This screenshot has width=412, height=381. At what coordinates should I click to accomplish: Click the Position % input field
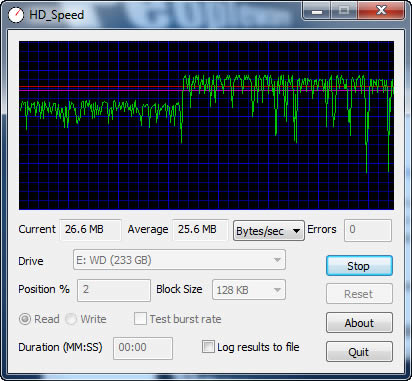[114, 290]
